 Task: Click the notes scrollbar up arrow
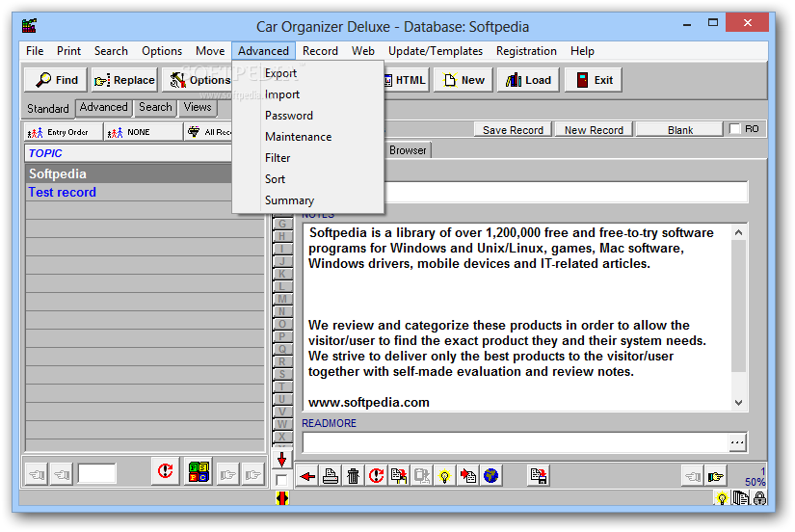(x=739, y=233)
